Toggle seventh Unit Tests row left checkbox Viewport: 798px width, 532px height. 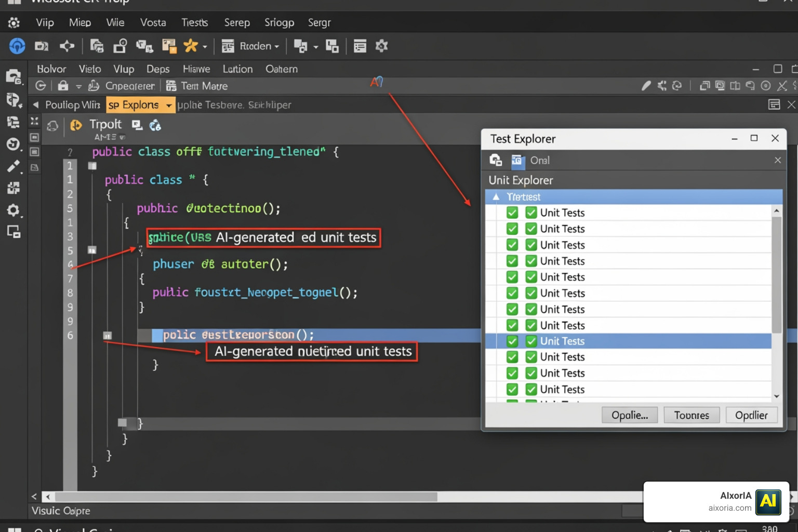point(512,309)
